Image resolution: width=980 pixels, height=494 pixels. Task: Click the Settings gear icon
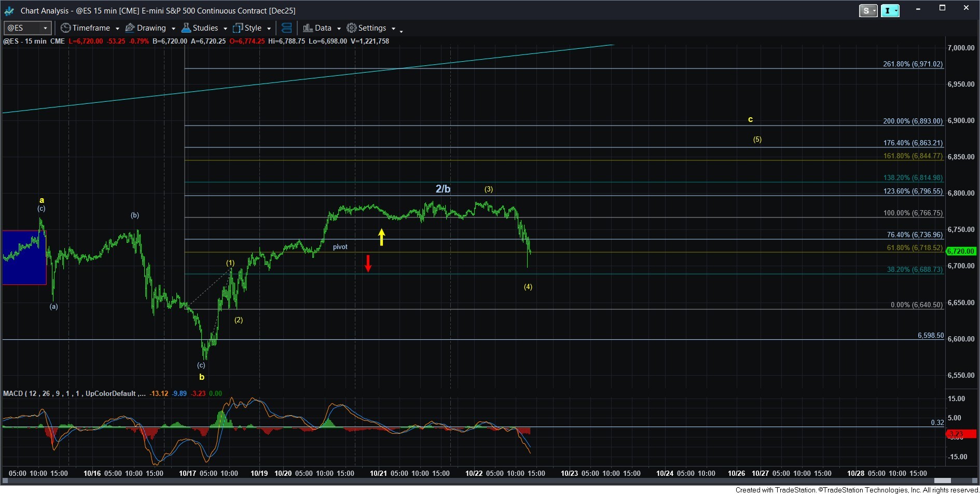(x=352, y=28)
